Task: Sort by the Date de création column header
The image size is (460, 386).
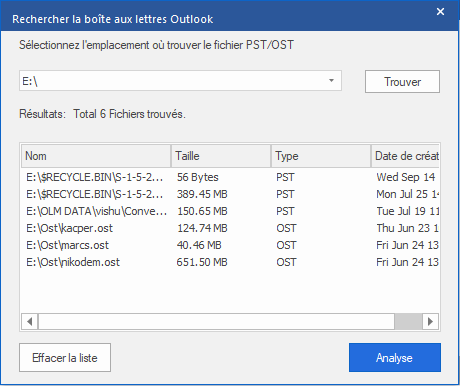Action: (x=405, y=156)
